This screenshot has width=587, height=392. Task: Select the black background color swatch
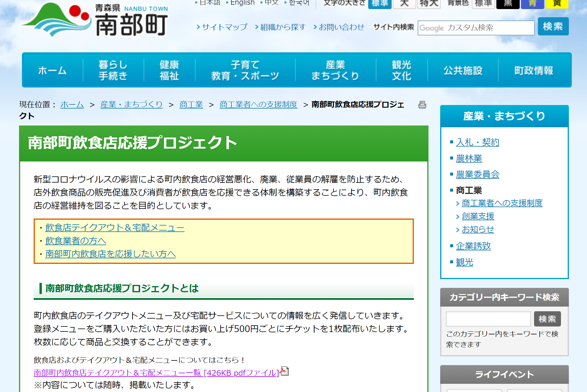pyautogui.click(x=508, y=4)
